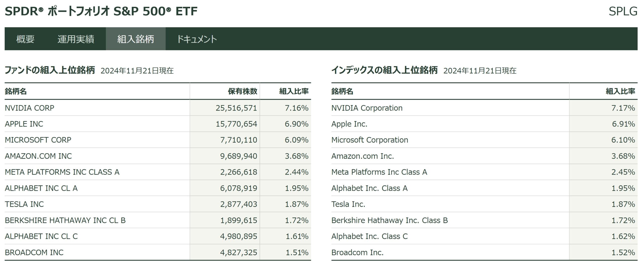
Task: Click BROADCOM INC in fund holdings
Action: point(34,252)
